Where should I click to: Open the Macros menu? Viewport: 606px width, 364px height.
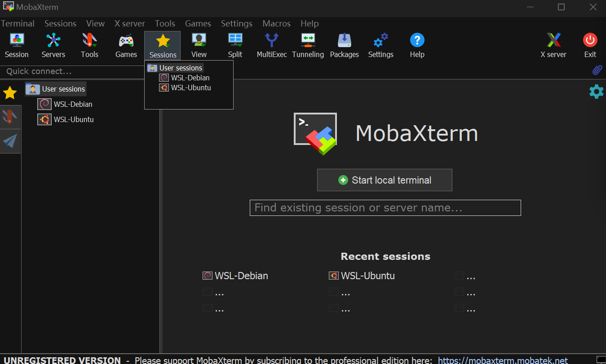pyautogui.click(x=276, y=23)
